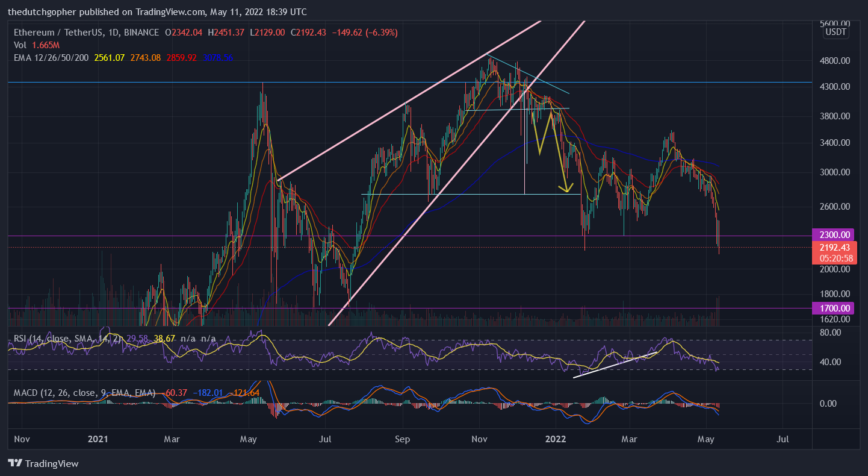Click the MACD signal value −121.64
The width and height of the screenshot is (868, 476).
pyautogui.click(x=244, y=393)
